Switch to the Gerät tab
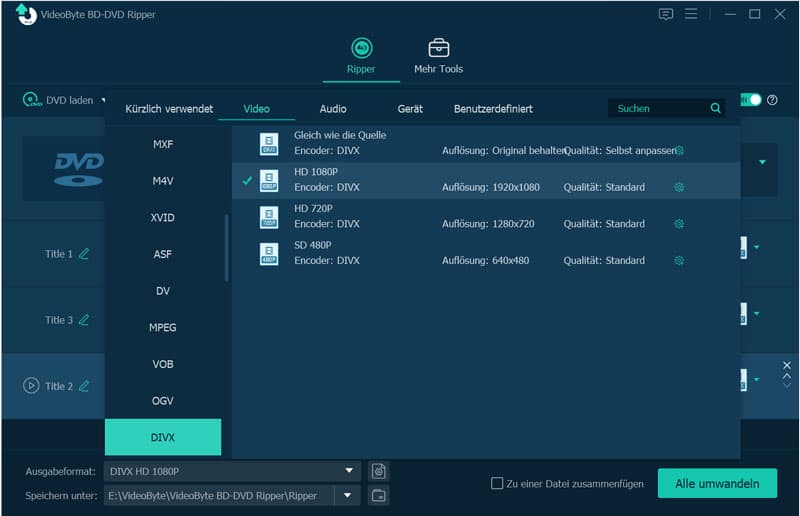 point(410,109)
